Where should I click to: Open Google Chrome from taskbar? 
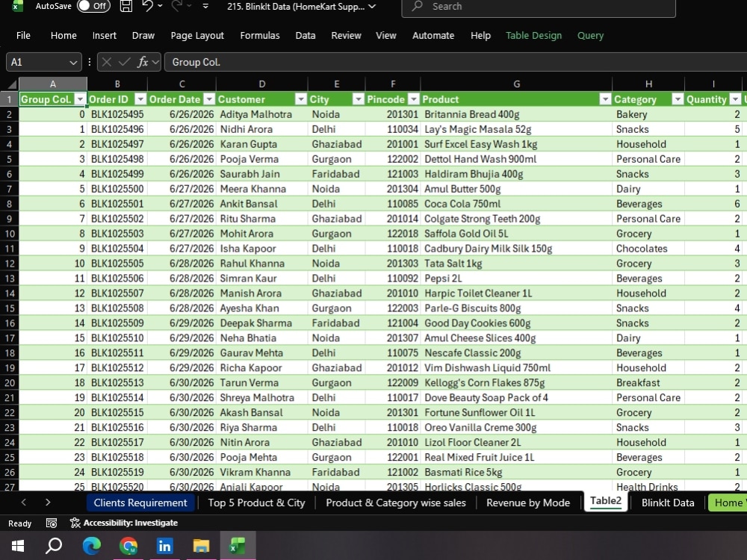[128, 546]
